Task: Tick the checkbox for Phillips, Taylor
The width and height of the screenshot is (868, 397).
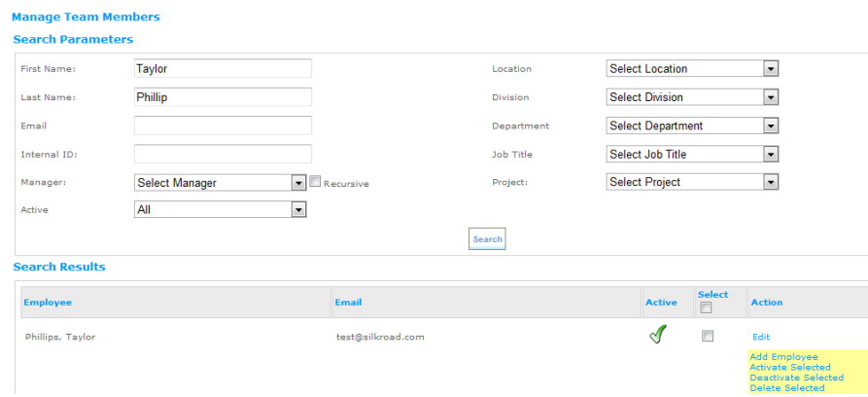Action: [x=707, y=336]
